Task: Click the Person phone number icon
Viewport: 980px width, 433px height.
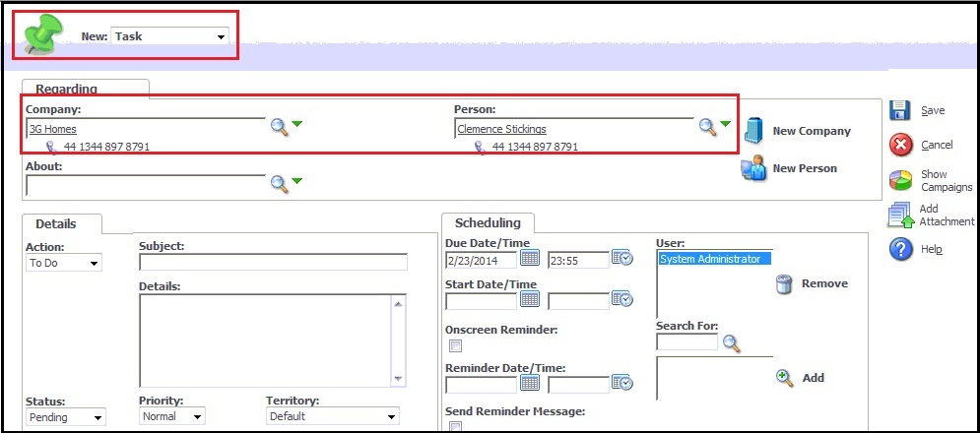Action: tap(480, 147)
